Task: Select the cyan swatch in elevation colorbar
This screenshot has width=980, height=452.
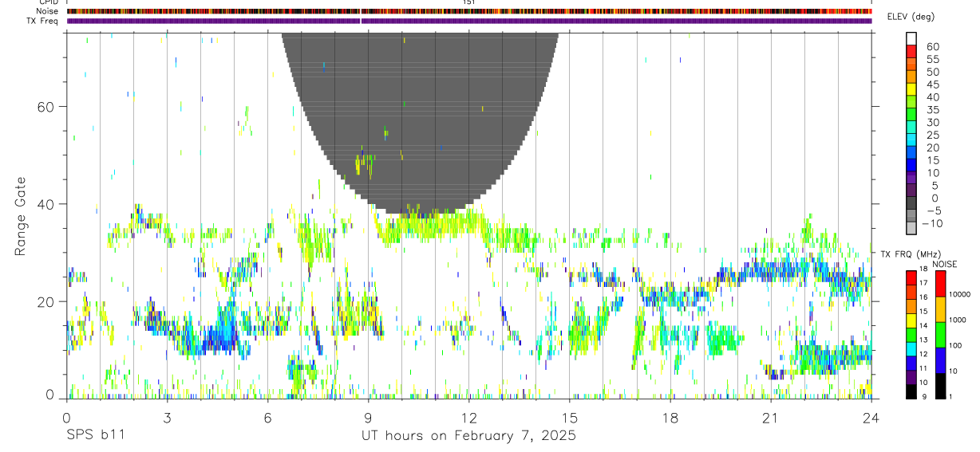Action: [x=911, y=140]
